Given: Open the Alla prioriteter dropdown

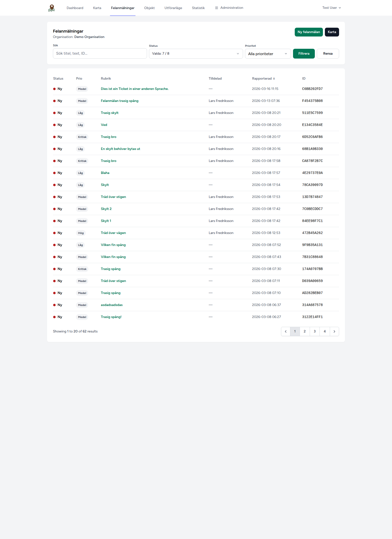Looking at the screenshot, I should click(268, 54).
